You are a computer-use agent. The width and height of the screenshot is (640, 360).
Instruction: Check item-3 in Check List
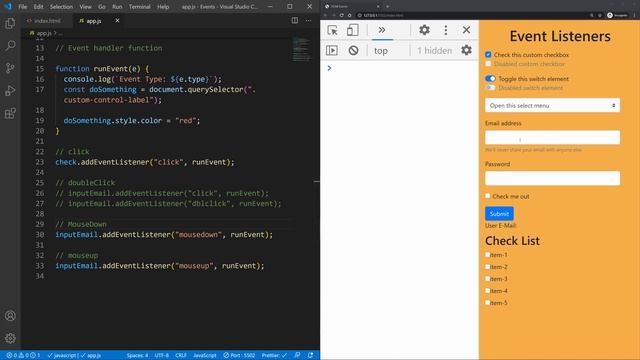point(487,278)
